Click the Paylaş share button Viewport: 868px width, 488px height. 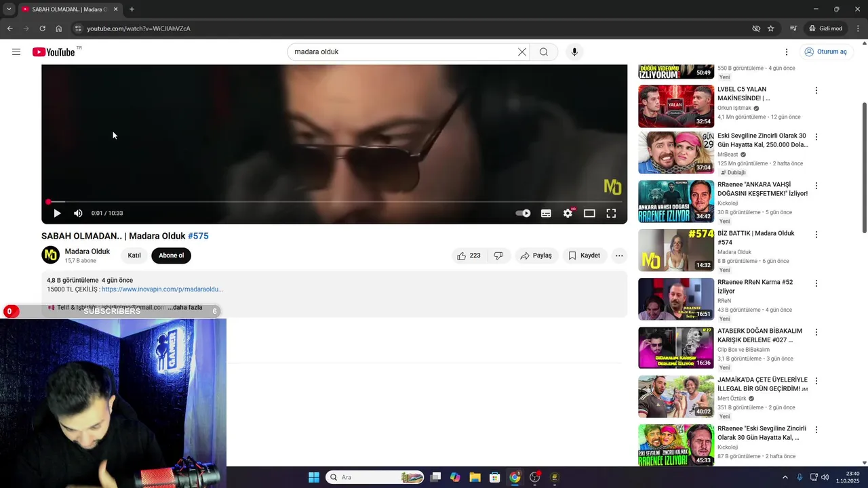click(x=536, y=256)
